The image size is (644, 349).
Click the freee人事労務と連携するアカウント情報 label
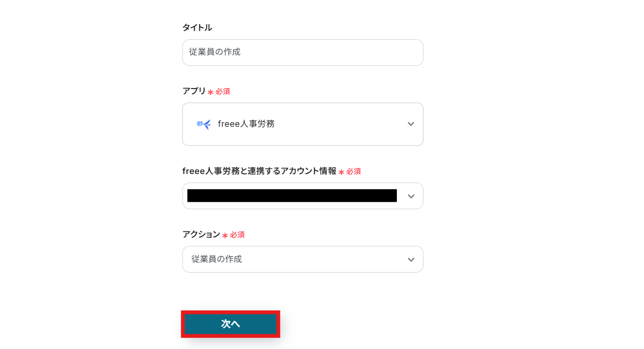click(259, 171)
